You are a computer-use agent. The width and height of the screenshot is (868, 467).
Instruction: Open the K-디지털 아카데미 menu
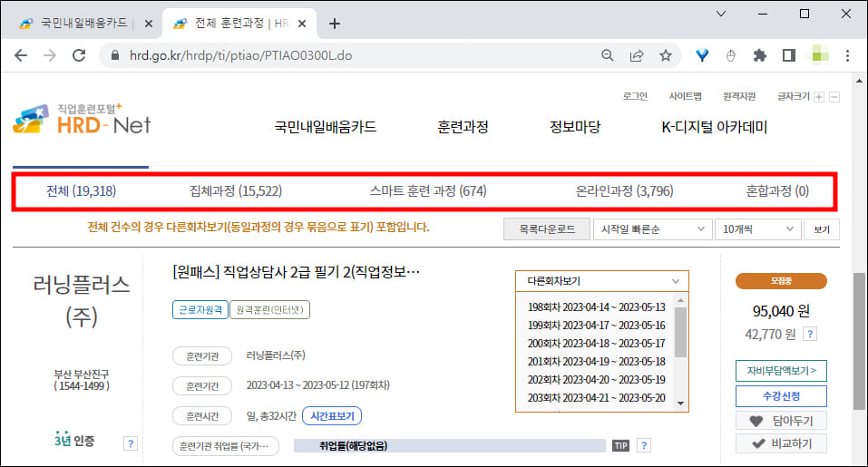pyautogui.click(x=714, y=127)
